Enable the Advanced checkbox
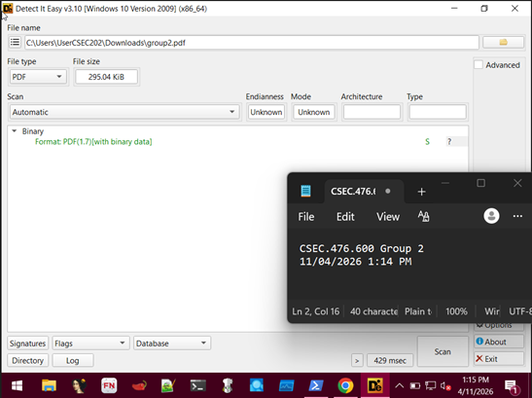Viewport: 532px width, 398px height. pos(479,65)
